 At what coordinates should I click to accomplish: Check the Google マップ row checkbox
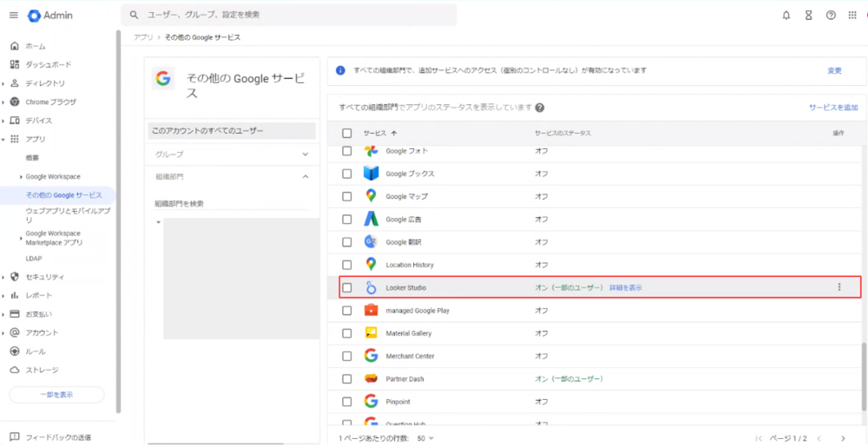tap(346, 196)
